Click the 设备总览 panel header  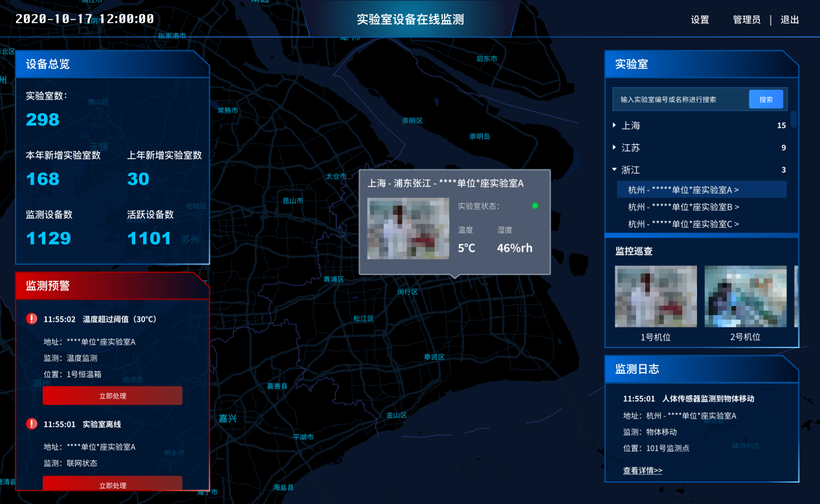pyautogui.click(x=113, y=64)
